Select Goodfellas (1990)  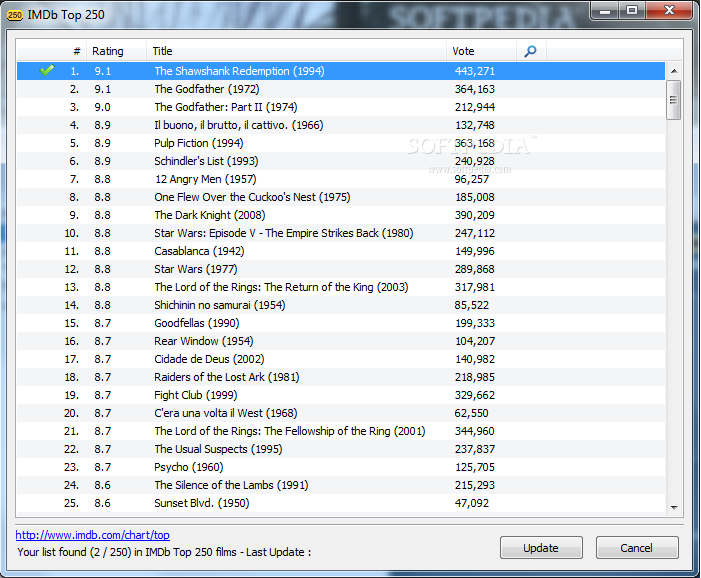(x=341, y=323)
